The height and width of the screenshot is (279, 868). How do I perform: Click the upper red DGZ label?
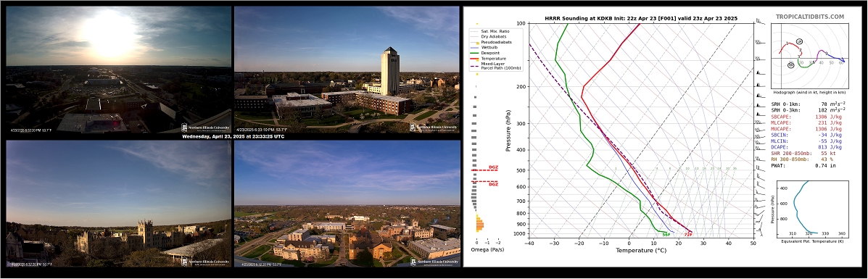tap(492, 167)
